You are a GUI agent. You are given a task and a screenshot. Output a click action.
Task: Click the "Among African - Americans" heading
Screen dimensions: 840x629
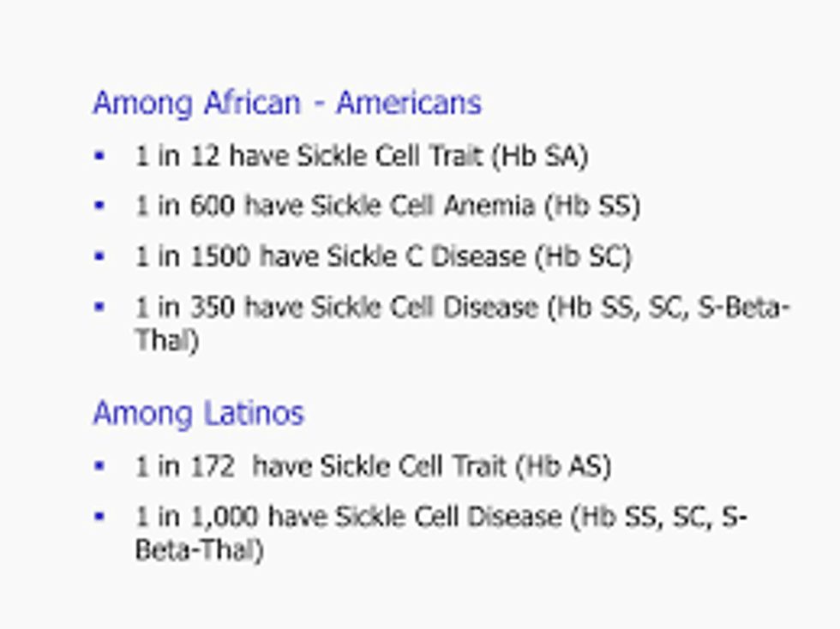click(286, 103)
